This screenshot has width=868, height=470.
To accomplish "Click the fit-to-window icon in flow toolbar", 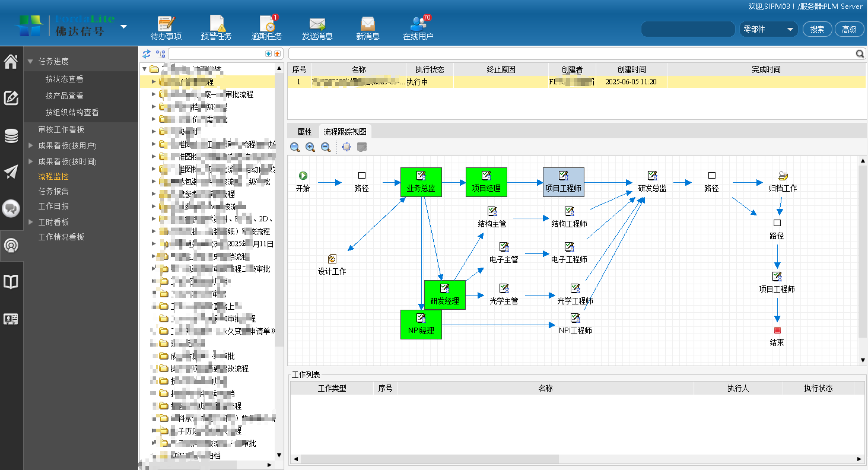I will pos(347,147).
